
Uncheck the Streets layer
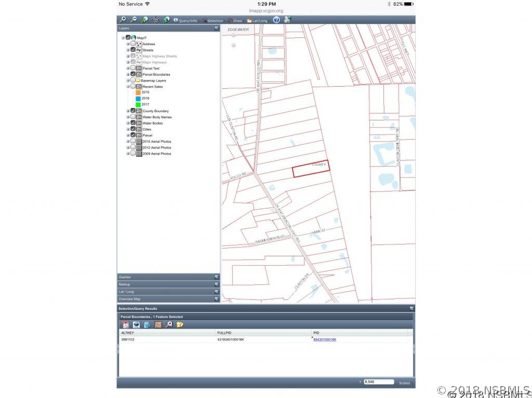click(133, 50)
